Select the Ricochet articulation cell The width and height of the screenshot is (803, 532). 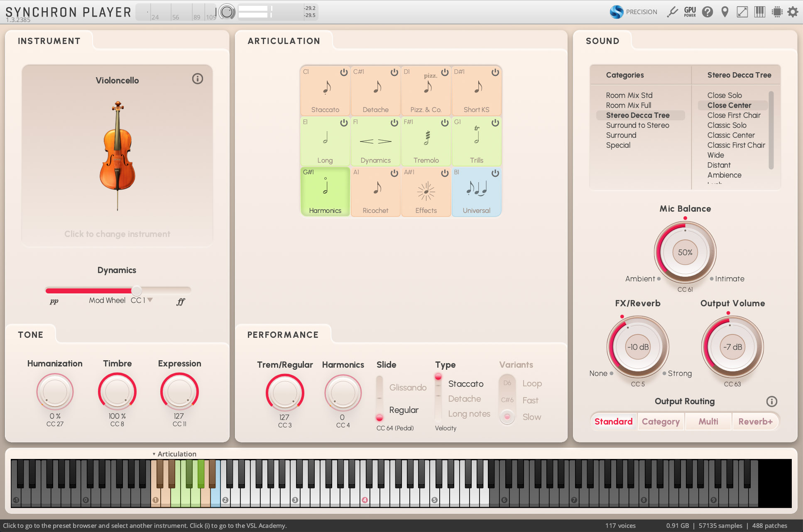376,192
